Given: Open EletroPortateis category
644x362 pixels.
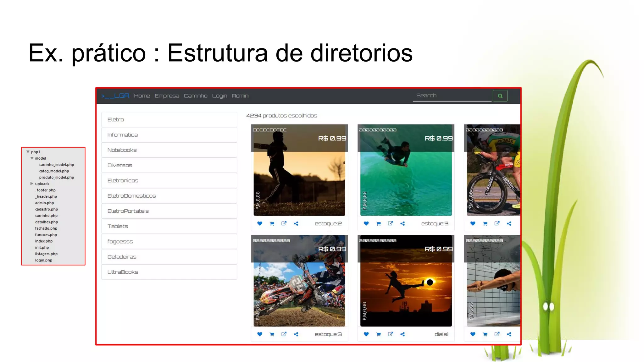Looking at the screenshot, I should pos(169,211).
